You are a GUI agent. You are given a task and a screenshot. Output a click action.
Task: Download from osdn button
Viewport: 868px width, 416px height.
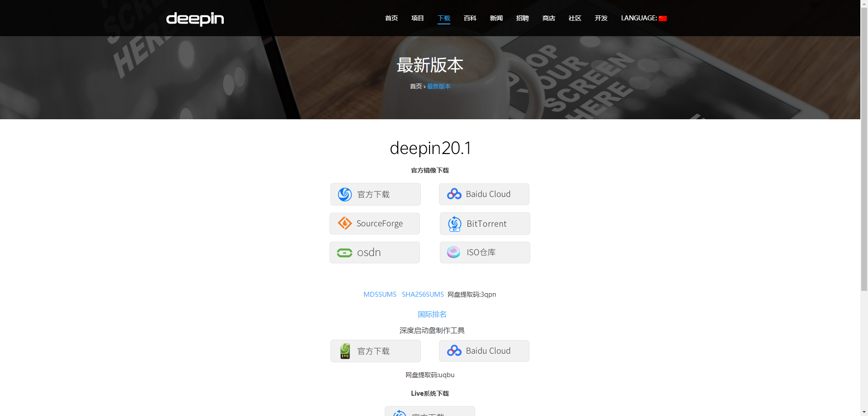click(x=375, y=252)
